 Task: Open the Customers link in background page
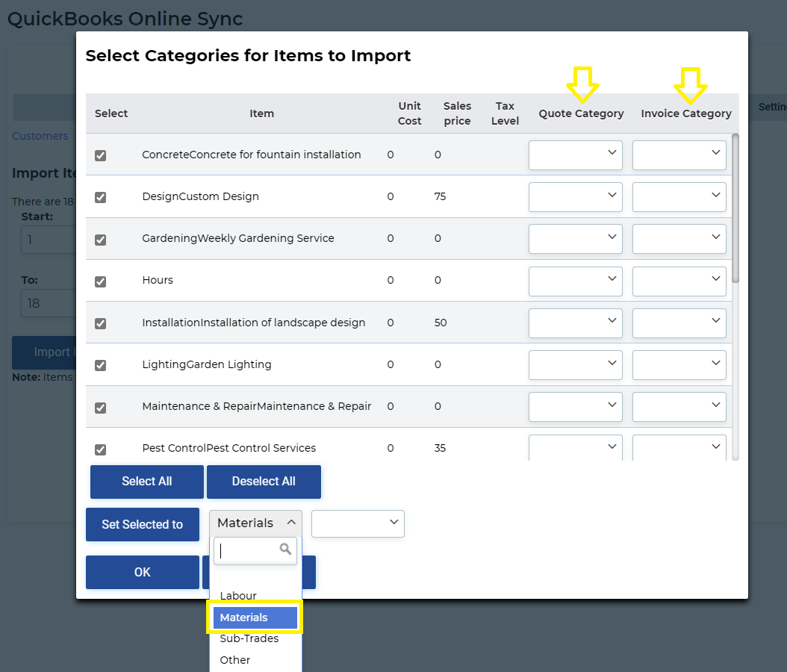40,136
